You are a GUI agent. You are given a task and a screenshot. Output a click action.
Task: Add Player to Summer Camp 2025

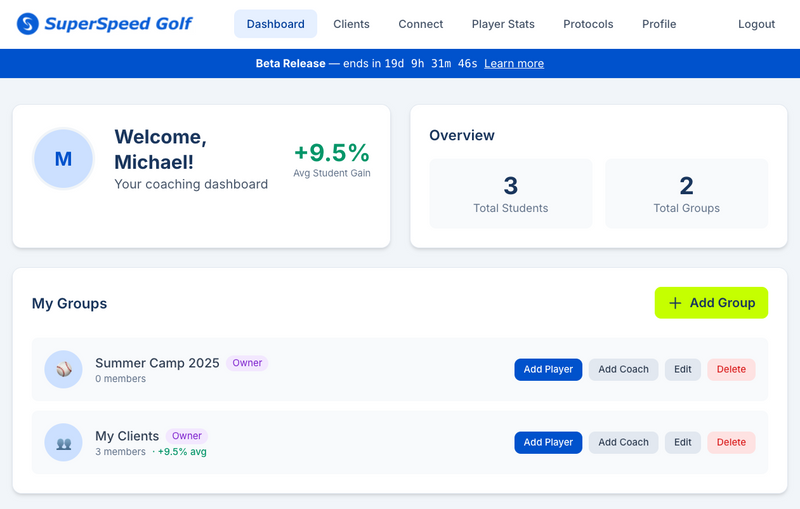548,369
